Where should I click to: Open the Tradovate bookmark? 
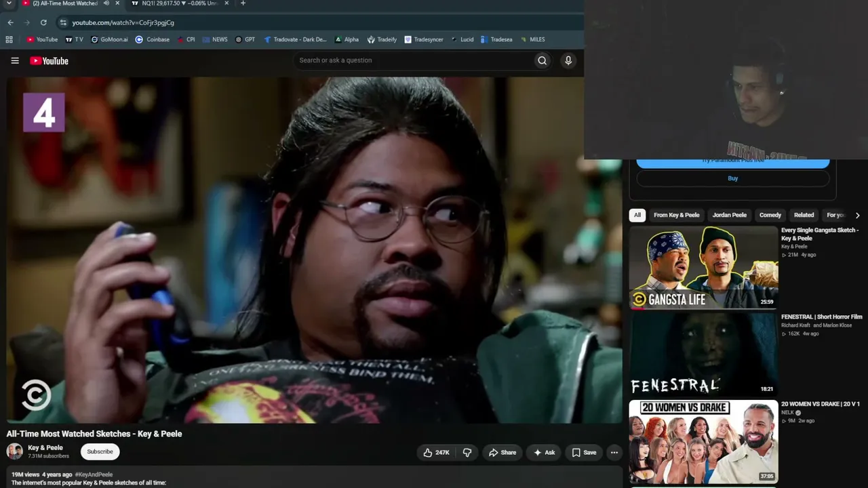coord(295,39)
